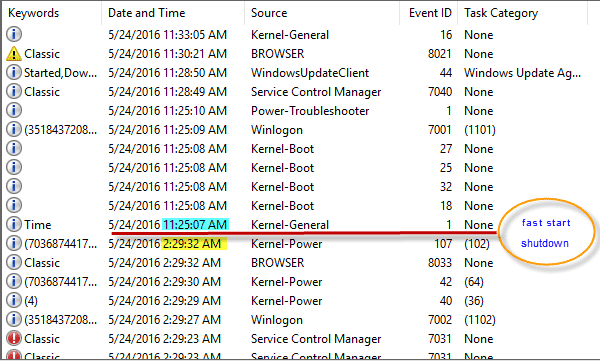The image size is (600, 362).
Task: Select the event ID cell '8021'
Action: 440,54
